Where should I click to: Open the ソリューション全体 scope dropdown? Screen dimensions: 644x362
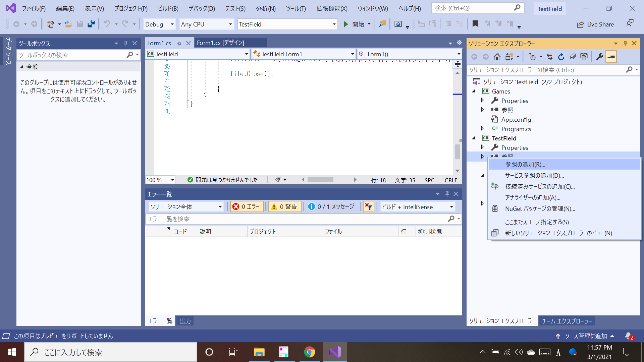pos(186,207)
